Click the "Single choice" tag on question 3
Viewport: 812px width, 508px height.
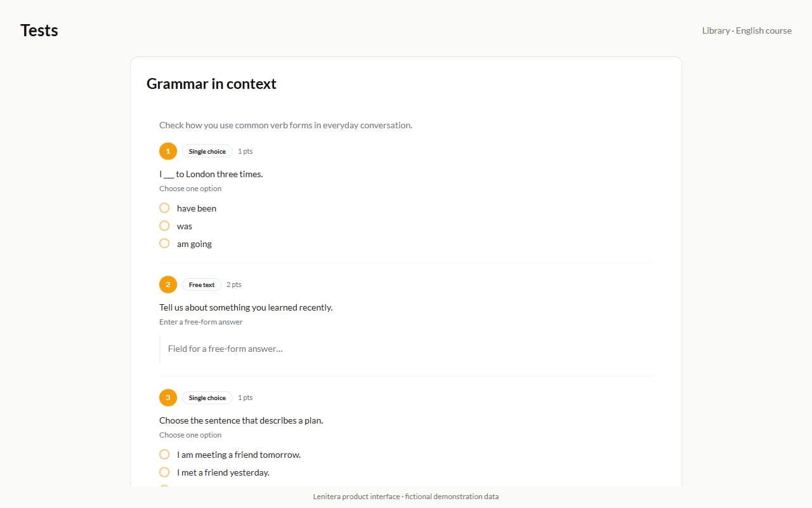click(x=207, y=398)
